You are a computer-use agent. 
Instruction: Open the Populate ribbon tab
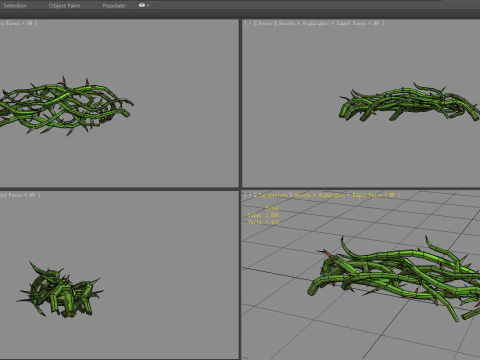[114, 6]
